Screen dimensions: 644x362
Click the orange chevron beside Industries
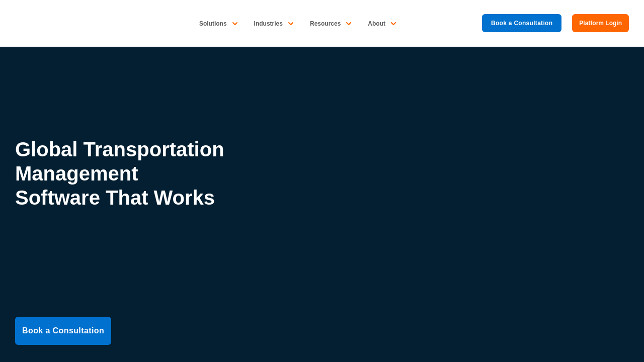click(x=291, y=24)
